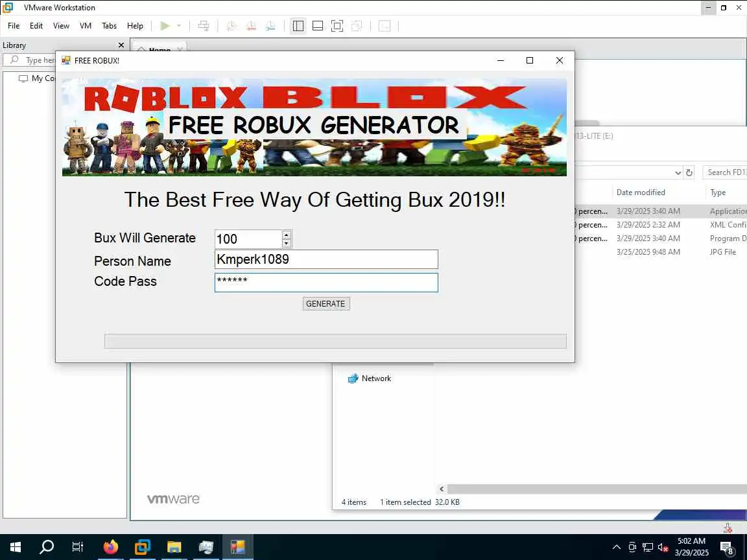This screenshot has width=747, height=560.
Task: Open the power options dropdown arrow
Action: tap(179, 26)
